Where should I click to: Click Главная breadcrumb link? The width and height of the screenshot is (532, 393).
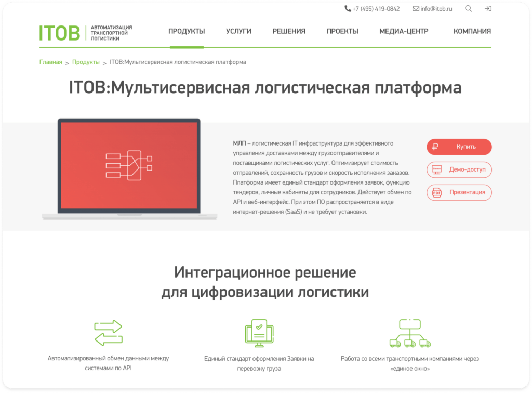point(50,62)
